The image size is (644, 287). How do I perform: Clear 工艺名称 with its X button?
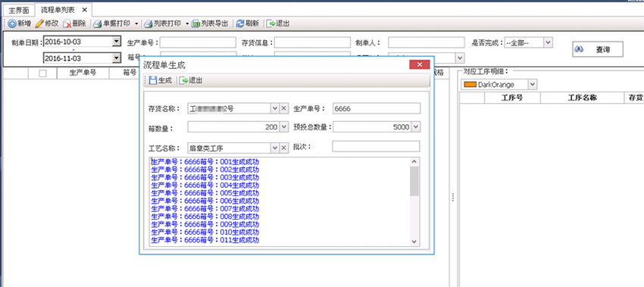click(x=284, y=148)
